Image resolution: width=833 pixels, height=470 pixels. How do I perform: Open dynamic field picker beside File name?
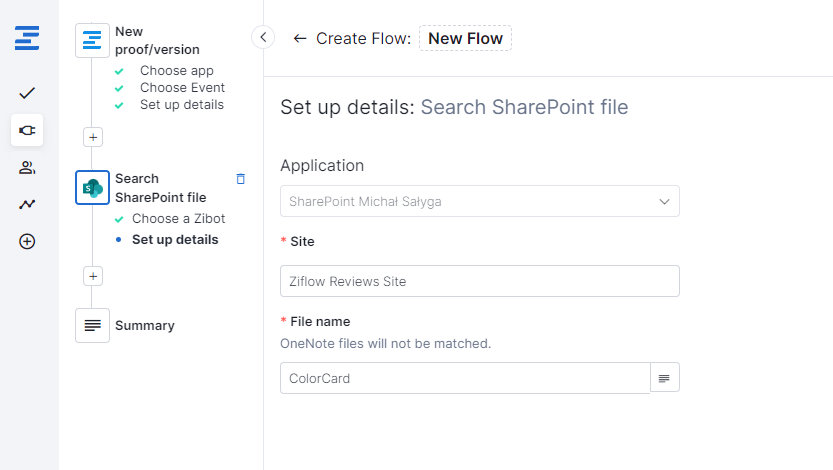(665, 378)
